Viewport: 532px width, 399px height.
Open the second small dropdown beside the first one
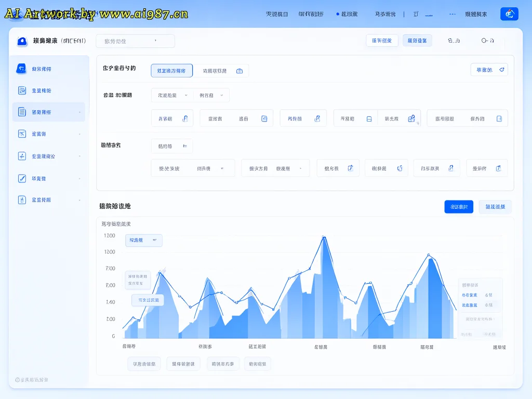(211, 96)
